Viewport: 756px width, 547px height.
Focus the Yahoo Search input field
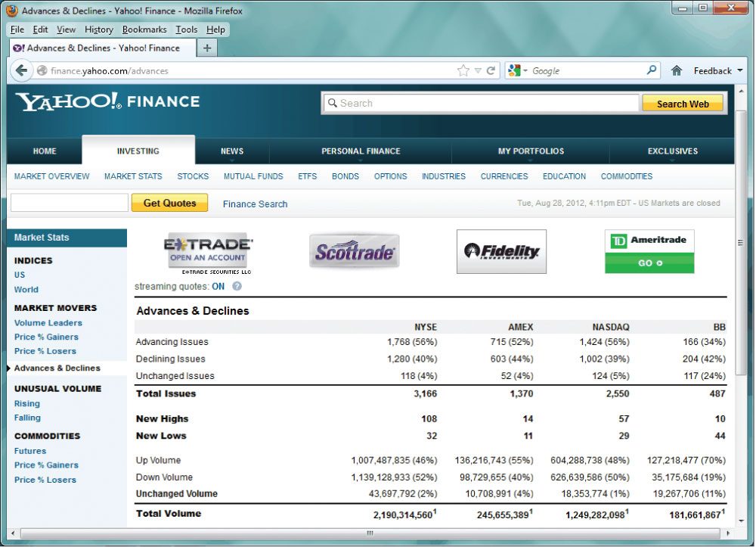481,103
